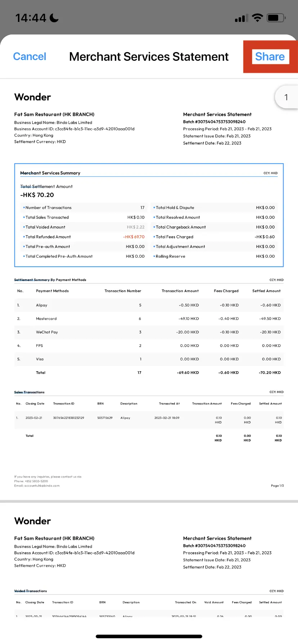This screenshot has height=644, width=298.
Task: Select the Transaction Number column header
Action: coord(123,291)
